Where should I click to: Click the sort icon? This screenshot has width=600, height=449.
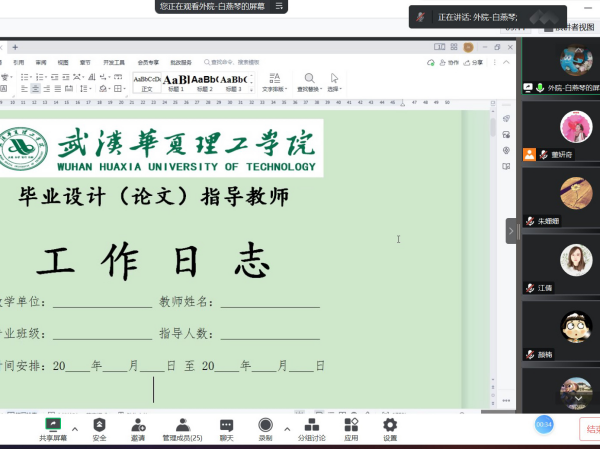92,77
